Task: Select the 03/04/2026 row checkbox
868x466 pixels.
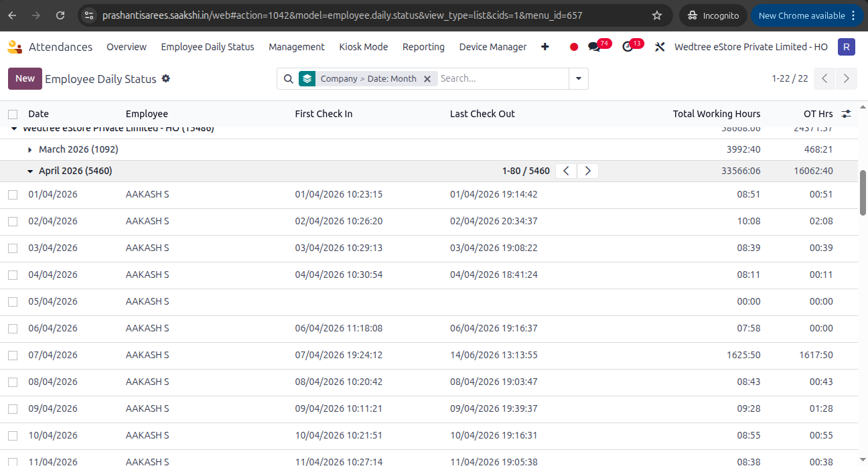Action: pyautogui.click(x=13, y=248)
